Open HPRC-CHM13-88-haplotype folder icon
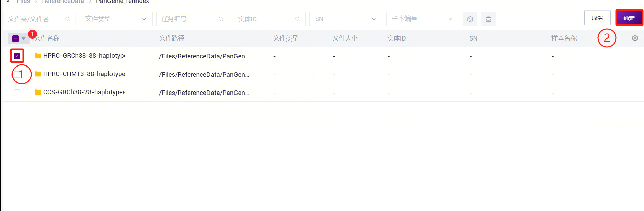The image size is (644, 211). click(x=38, y=74)
